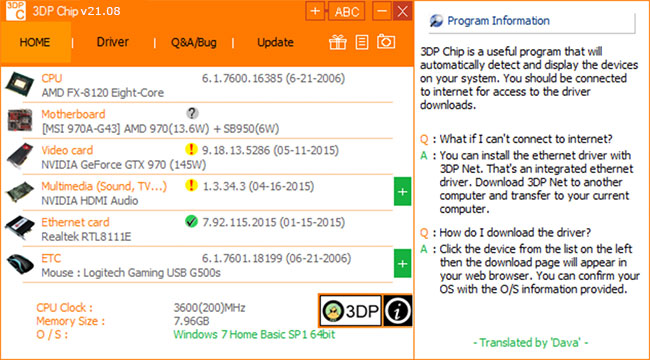Open the document list icon
Viewport: 650px width, 360px height.
362,42
